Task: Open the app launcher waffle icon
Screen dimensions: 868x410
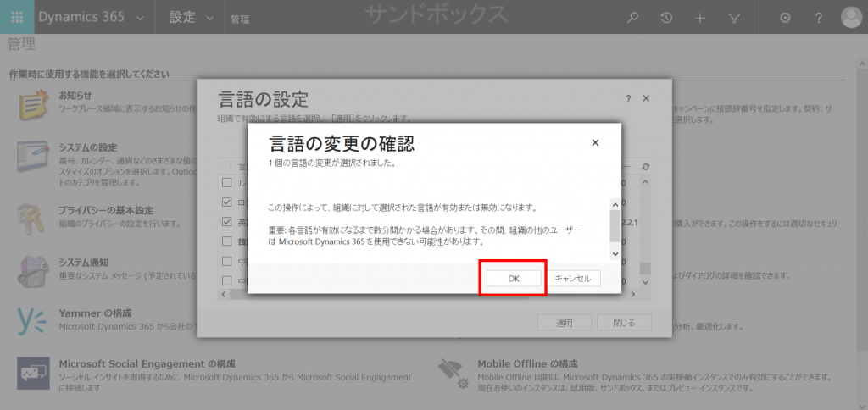Action: [17, 17]
